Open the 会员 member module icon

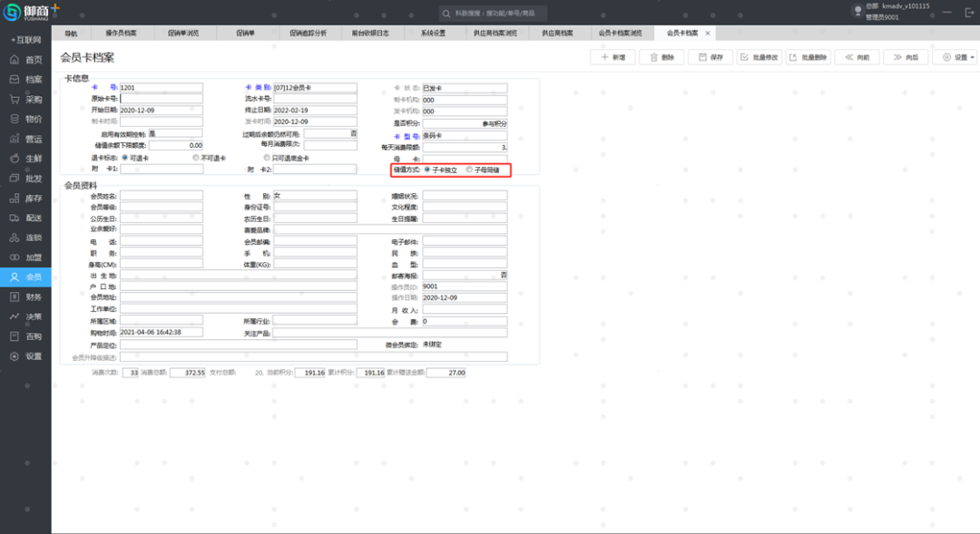(15, 277)
